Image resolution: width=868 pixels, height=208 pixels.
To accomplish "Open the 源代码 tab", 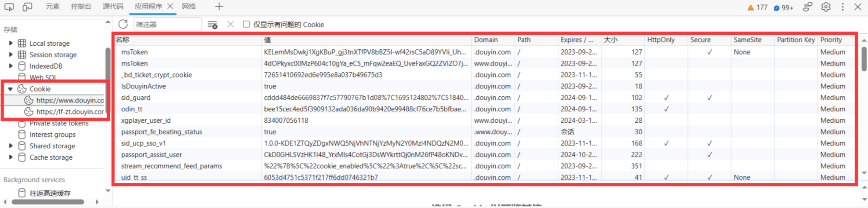I will 113,7.
